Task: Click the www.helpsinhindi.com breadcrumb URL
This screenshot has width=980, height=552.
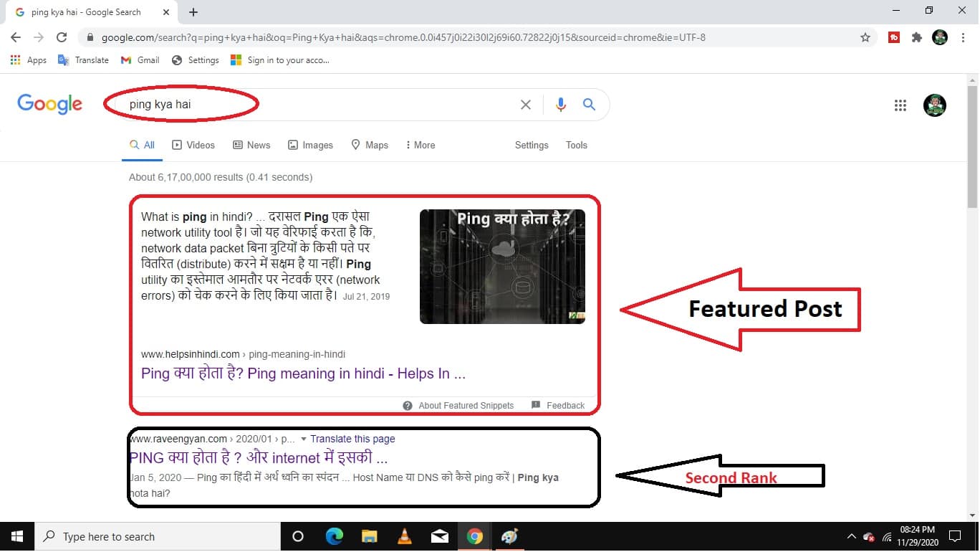Action: pos(243,354)
